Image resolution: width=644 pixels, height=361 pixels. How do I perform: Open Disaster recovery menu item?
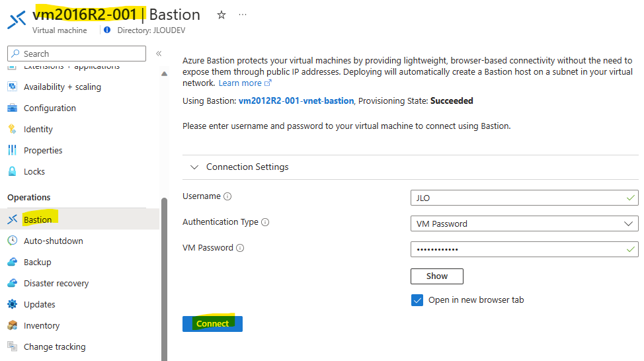click(x=56, y=284)
